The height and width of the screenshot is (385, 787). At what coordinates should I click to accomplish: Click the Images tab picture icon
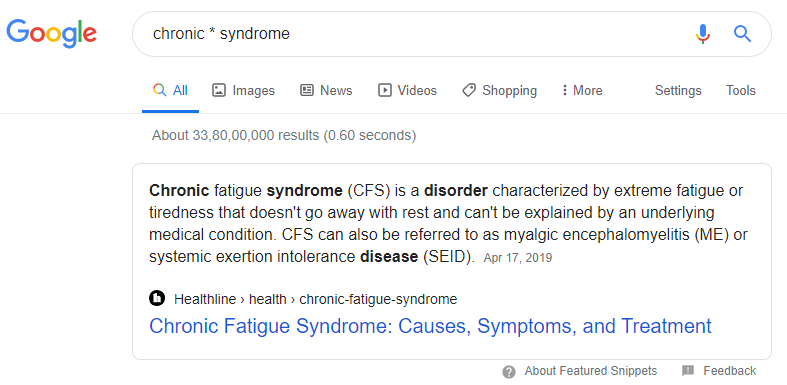pos(219,90)
